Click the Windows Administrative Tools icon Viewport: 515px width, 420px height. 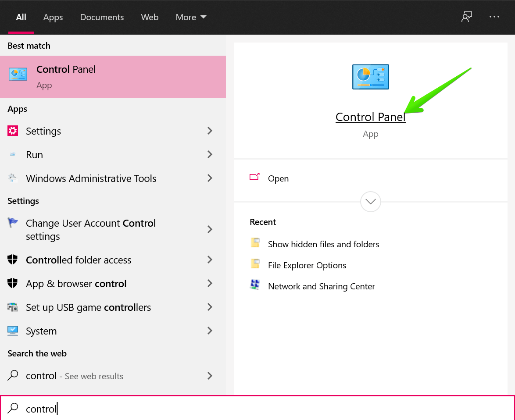13,178
